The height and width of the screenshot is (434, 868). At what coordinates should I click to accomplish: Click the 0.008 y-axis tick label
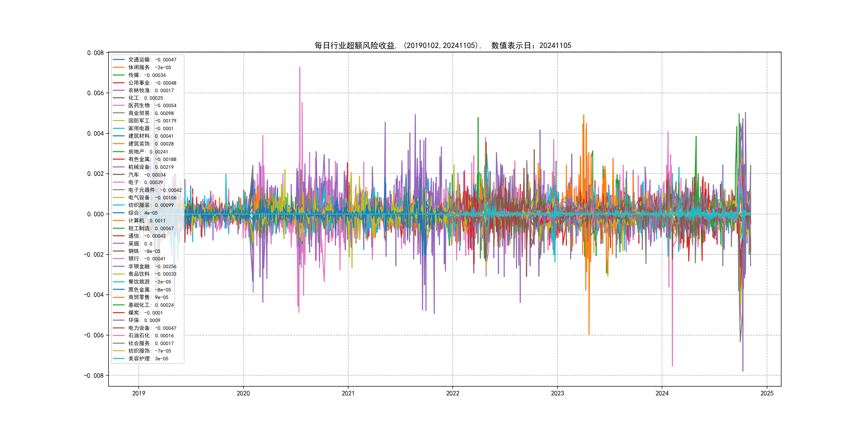pos(95,53)
